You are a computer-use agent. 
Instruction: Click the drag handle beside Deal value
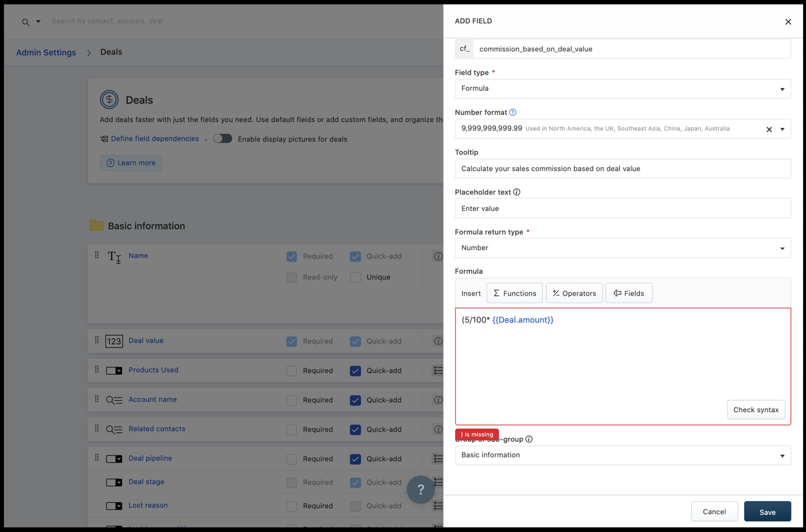point(97,340)
